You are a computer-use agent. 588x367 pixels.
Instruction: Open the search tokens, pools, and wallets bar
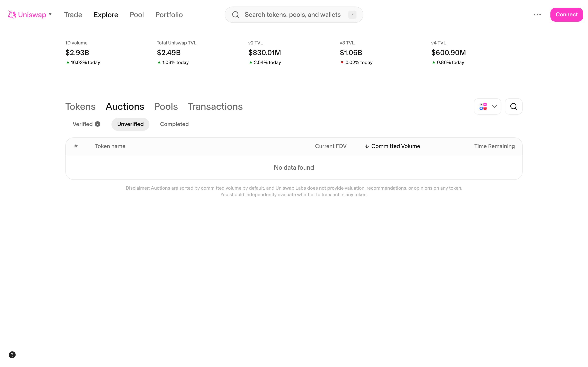click(292, 14)
